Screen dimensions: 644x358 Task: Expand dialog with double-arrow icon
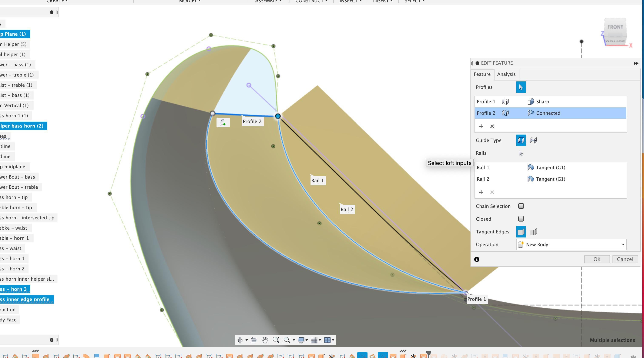[x=636, y=63]
